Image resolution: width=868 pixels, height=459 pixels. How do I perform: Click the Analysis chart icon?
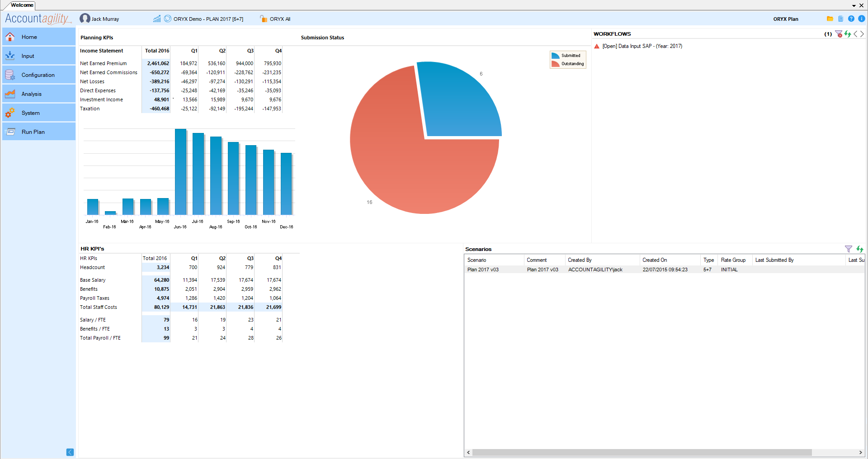tap(10, 94)
